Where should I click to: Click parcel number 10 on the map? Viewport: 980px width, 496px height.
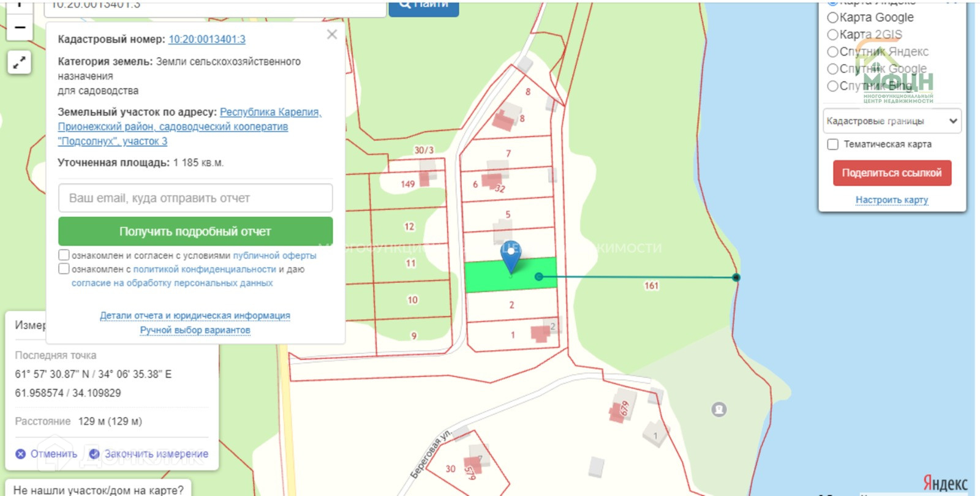pos(412,300)
